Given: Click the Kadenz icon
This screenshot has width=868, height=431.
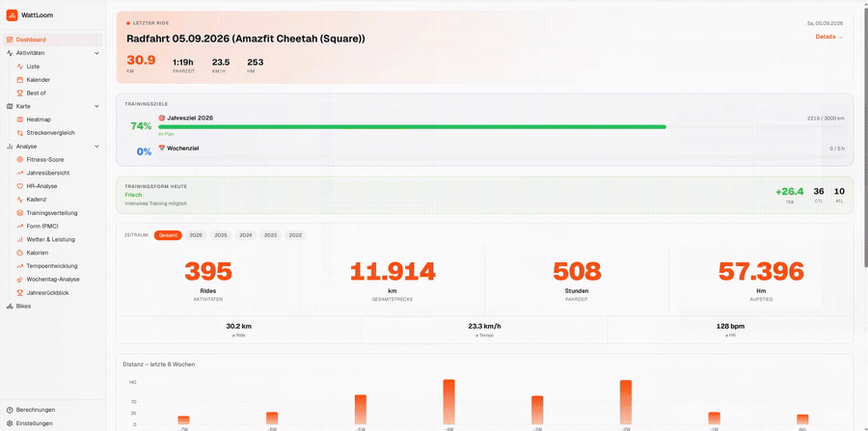Looking at the screenshot, I should [20, 200].
